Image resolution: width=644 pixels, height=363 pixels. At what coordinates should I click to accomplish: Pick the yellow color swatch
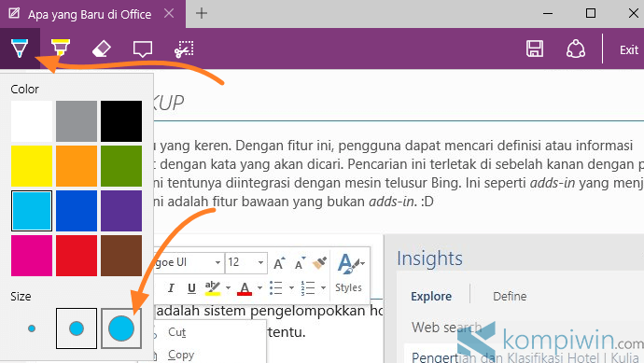(x=32, y=166)
